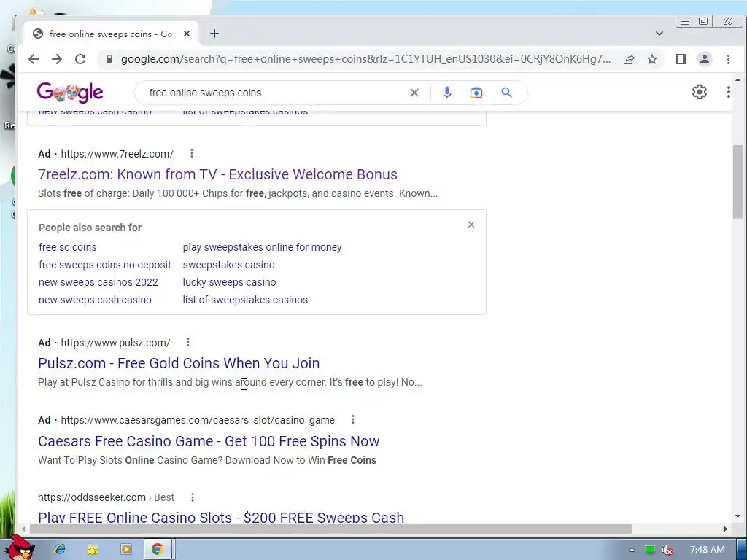This screenshot has height=560, width=747.
Task: Click the Google logo doodle
Action: [70, 93]
